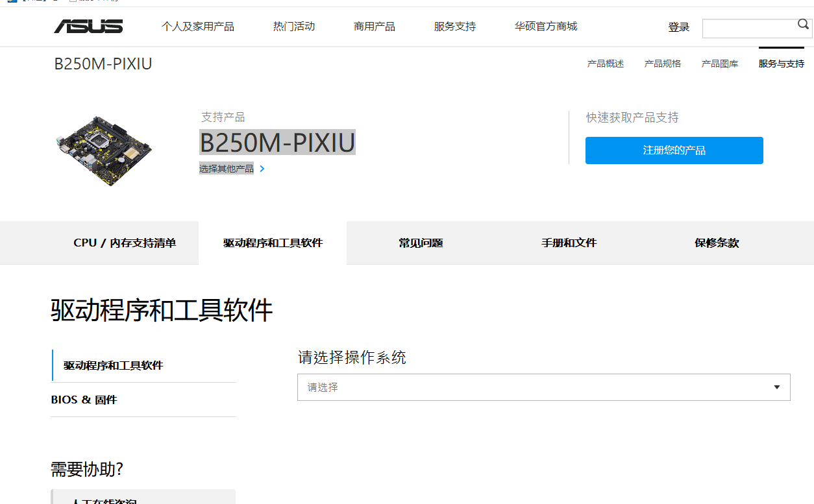Screen dimensions: 814x504
Task: Click the 请选择操作系统 label
Action: pyautogui.click(x=352, y=357)
